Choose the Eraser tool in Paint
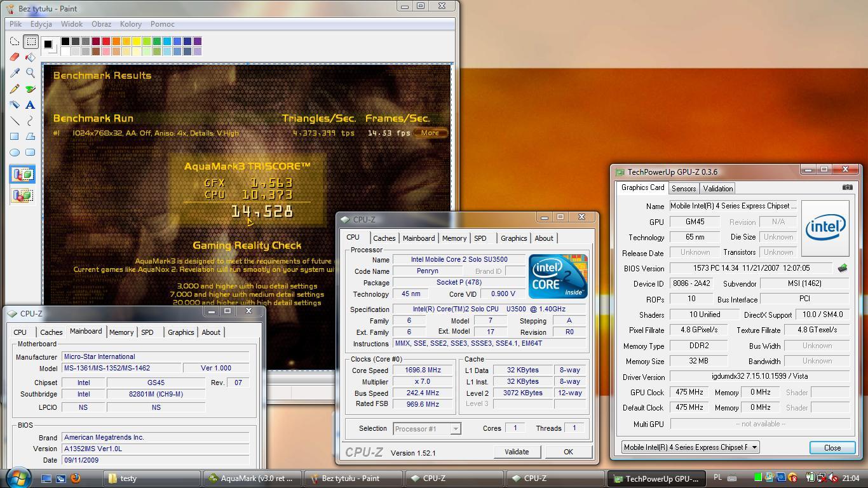This screenshot has width=868, height=488. coord(15,57)
